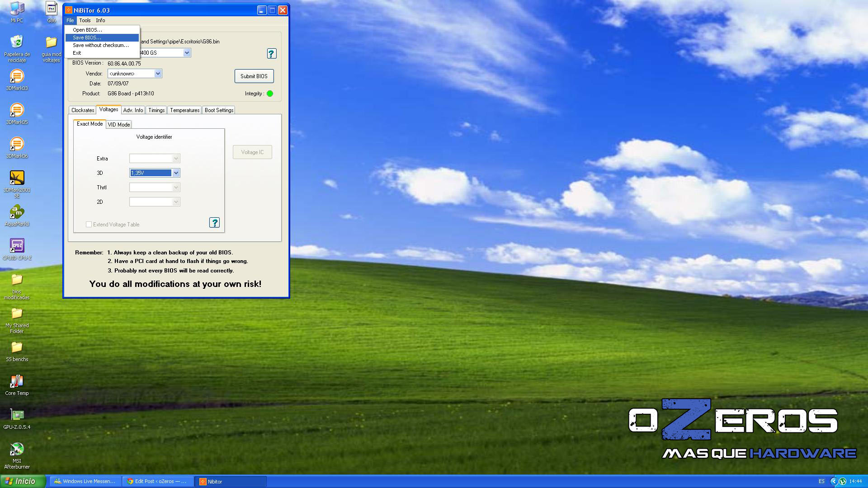868x488 pixels.
Task: Expand the Vendor dropdown
Action: (x=158, y=74)
